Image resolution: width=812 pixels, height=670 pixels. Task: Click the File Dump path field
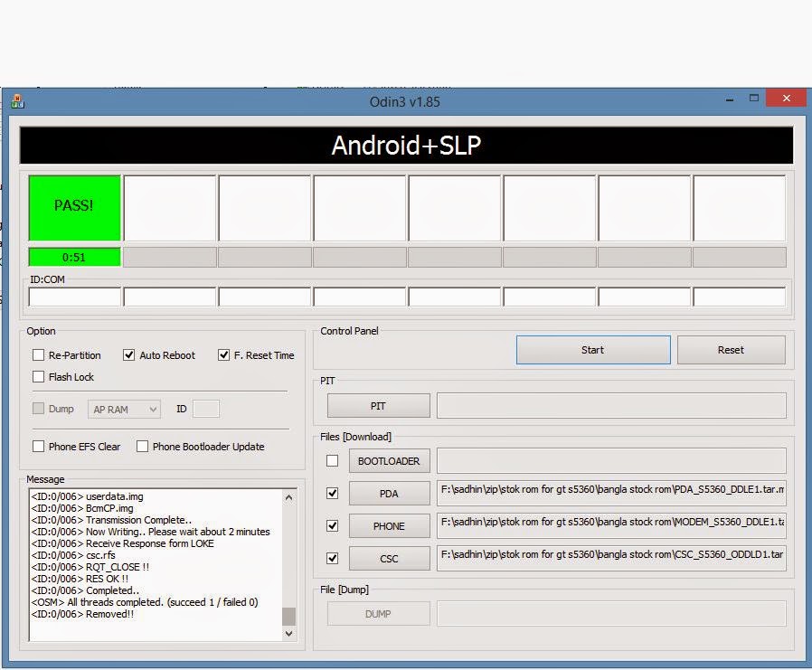click(611, 614)
